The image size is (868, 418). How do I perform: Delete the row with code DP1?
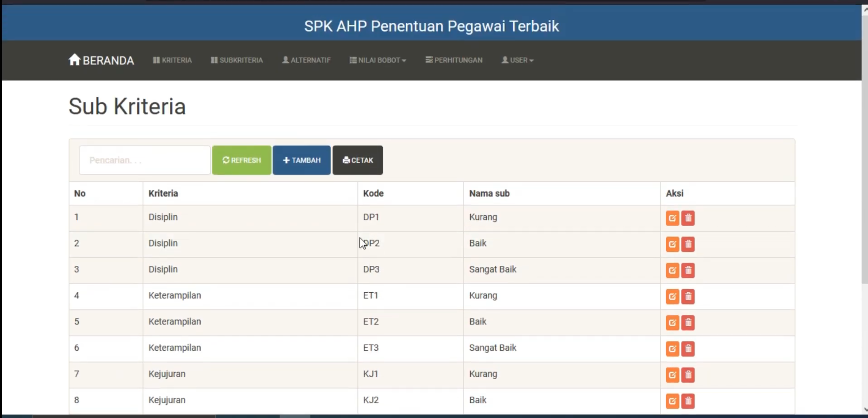click(x=688, y=218)
